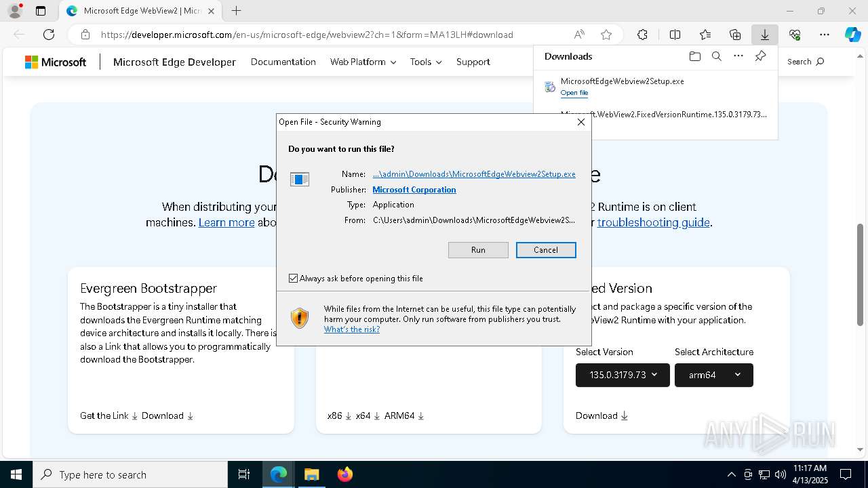
Task: Open the notification center icon
Action: click(846, 474)
